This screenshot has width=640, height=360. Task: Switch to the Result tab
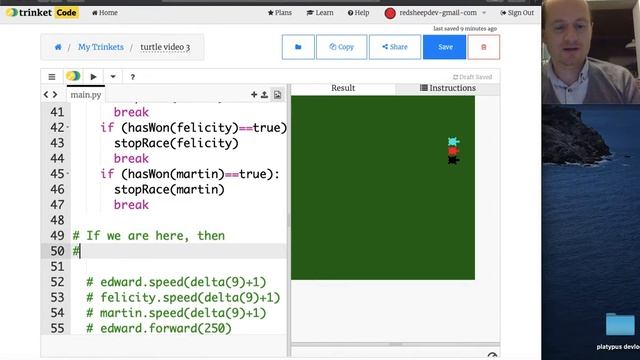343,88
